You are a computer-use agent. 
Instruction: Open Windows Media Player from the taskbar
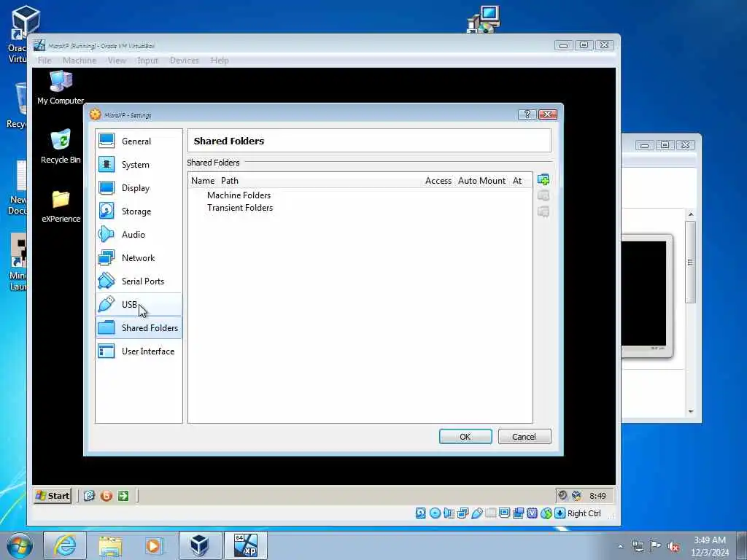tap(154, 545)
